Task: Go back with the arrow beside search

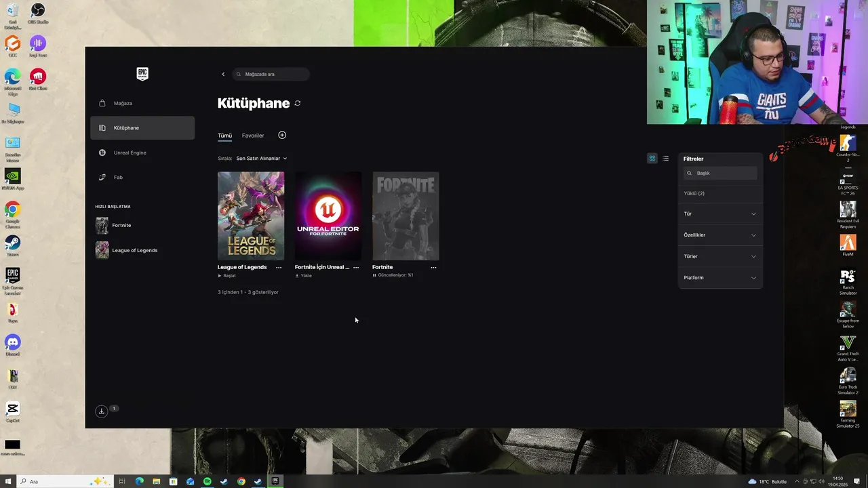Action: click(x=223, y=74)
